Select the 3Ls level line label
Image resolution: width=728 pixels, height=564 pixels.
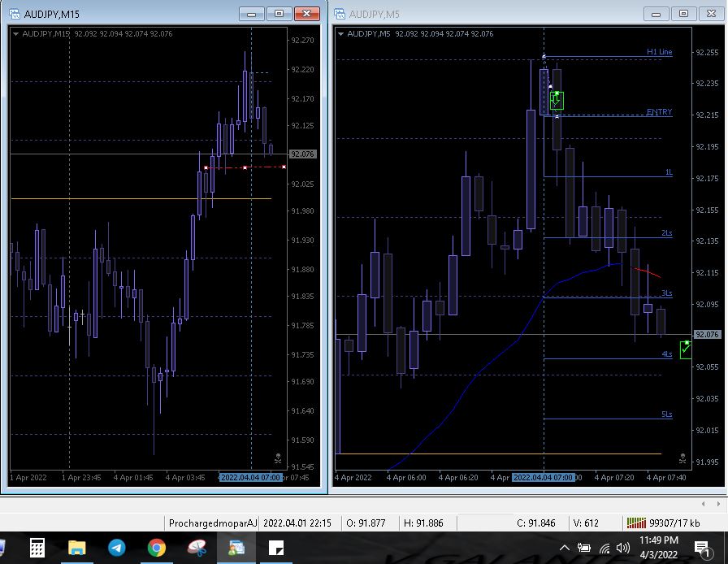[667, 293]
